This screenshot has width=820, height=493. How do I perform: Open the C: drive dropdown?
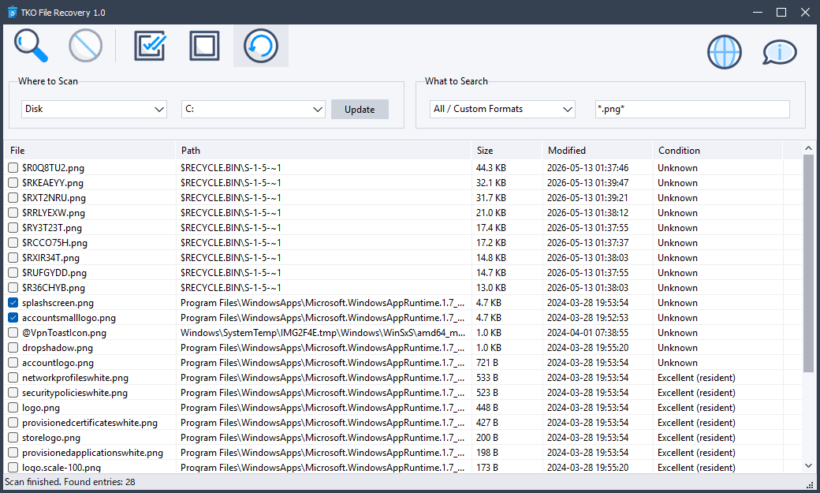pyautogui.click(x=253, y=109)
